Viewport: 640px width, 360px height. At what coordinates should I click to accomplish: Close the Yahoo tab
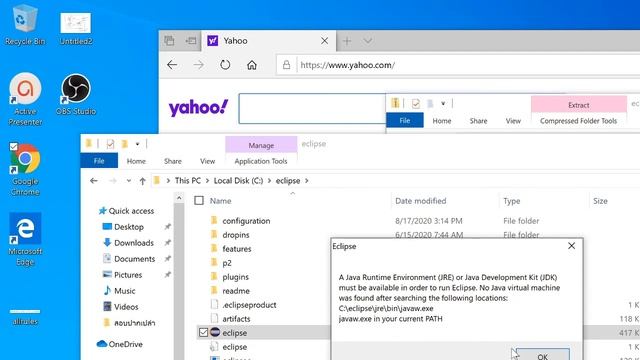pyautogui.click(x=324, y=41)
